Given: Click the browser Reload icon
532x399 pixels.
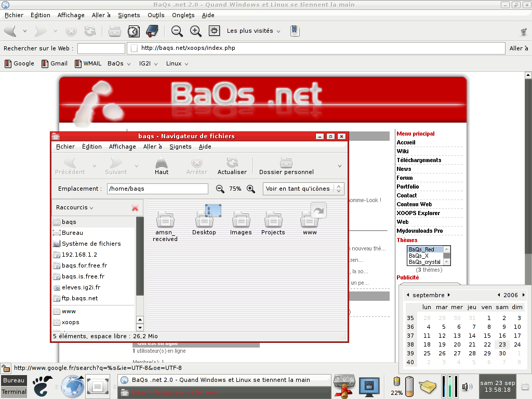Looking at the screenshot, I should coord(90,31).
